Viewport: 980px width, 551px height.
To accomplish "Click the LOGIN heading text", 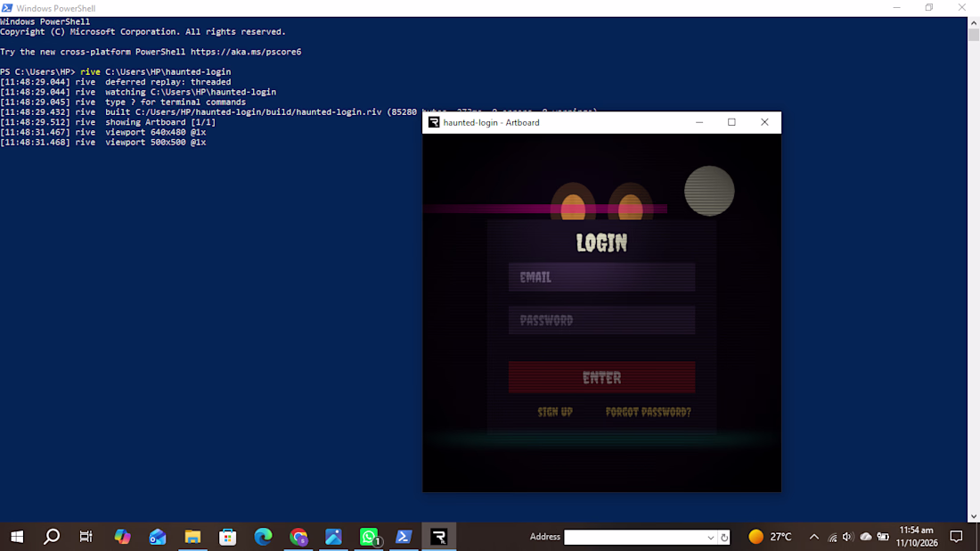I will tap(601, 243).
